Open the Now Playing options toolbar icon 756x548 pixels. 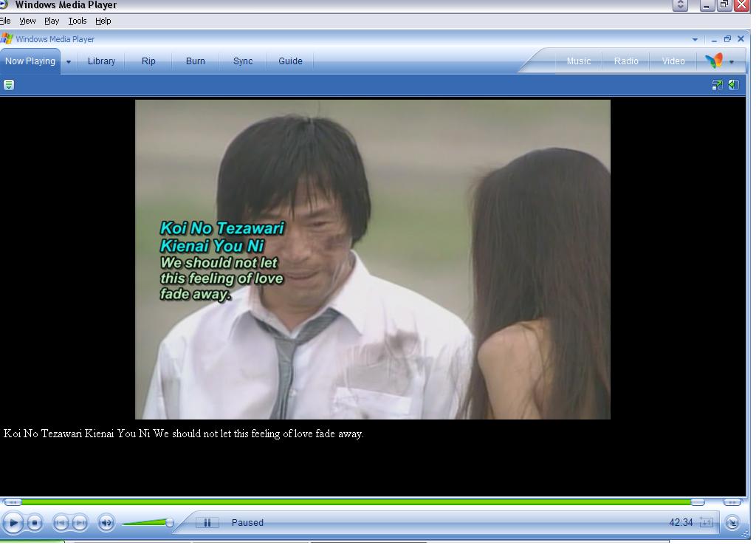(9, 85)
